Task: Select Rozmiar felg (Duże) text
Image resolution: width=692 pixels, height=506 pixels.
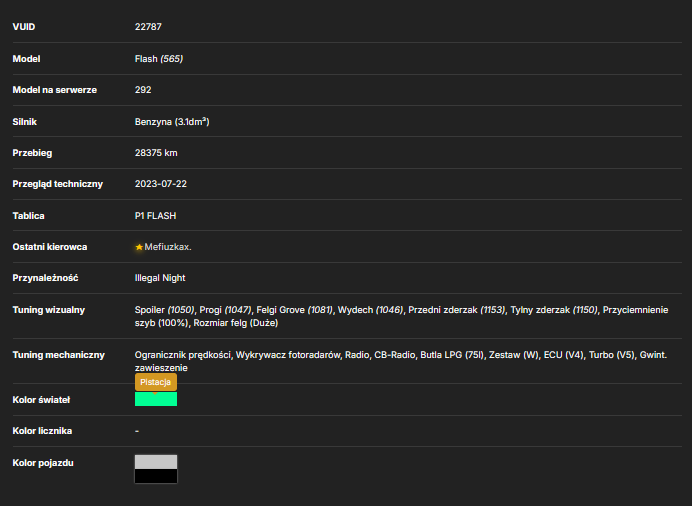Action: (236, 323)
